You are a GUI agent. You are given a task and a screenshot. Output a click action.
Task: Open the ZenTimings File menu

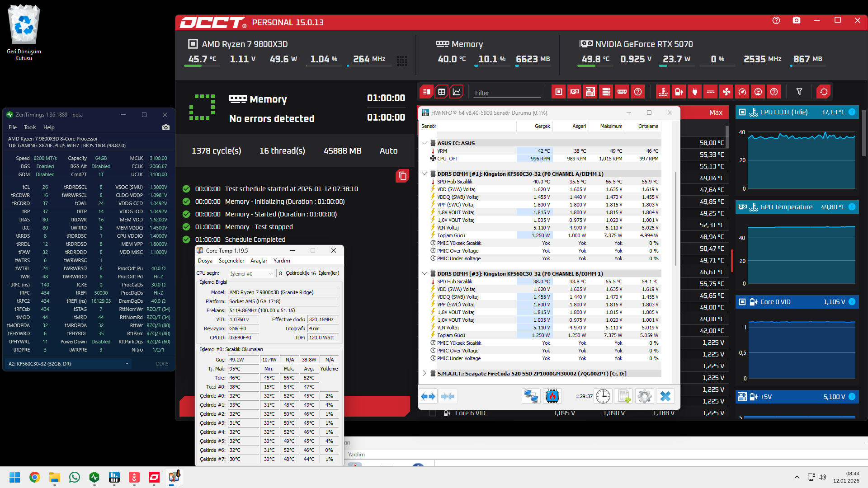[x=13, y=127]
